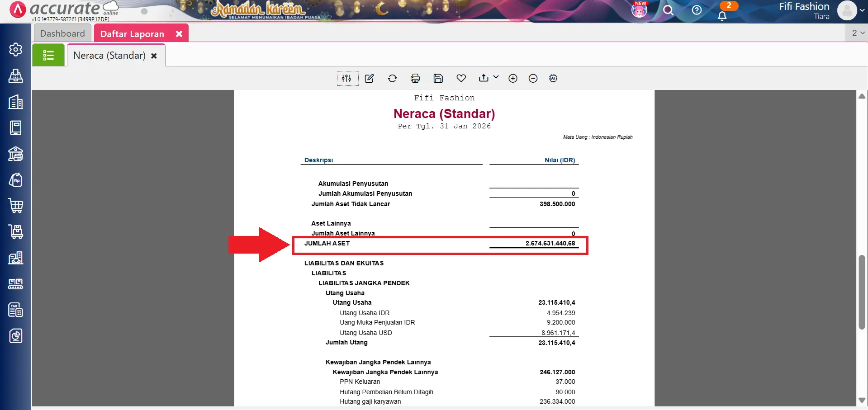Image resolution: width=868 pixels, height=410 pixels.
Task: Expand the export dropdown arrow
Action: pyautogui.click(x=496, y=77)
